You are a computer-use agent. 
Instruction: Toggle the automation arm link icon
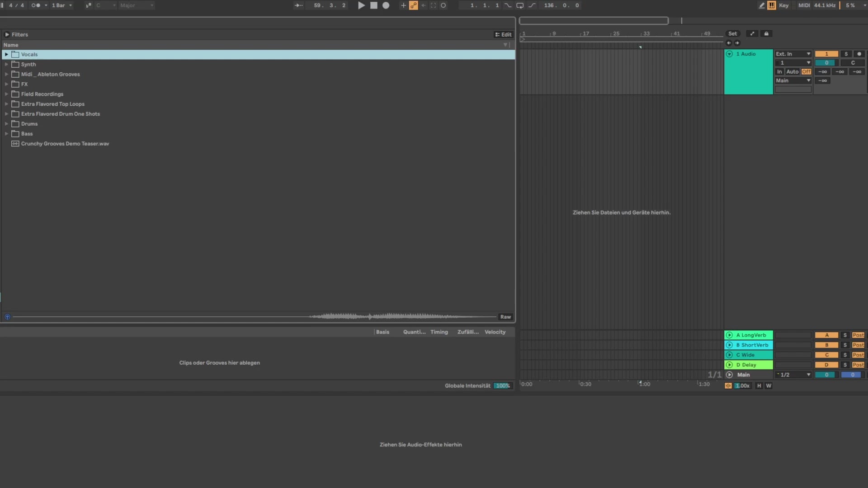pos(413,5)
